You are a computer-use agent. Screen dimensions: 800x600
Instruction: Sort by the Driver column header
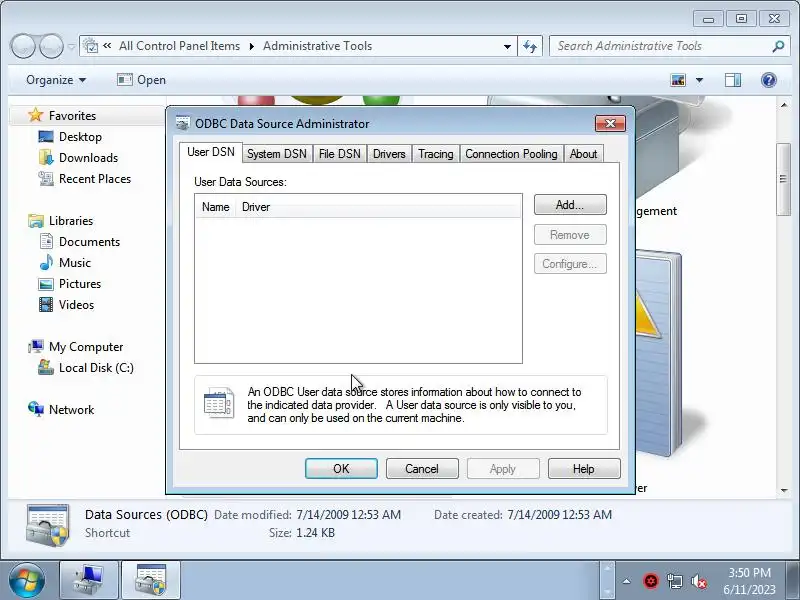tap(378, 207)
